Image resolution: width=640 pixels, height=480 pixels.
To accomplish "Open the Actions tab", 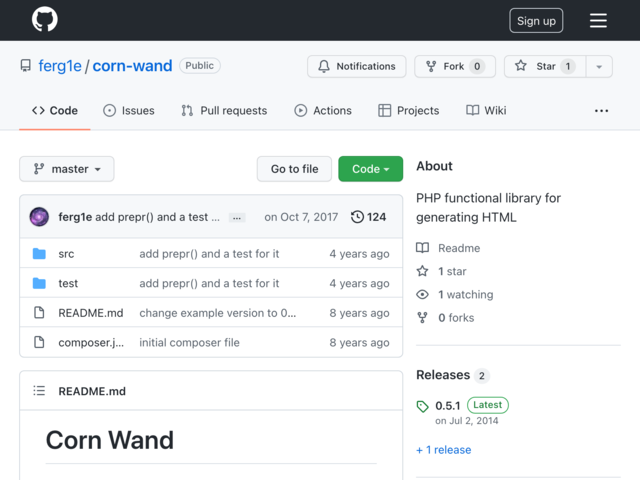I will [323, 111].
